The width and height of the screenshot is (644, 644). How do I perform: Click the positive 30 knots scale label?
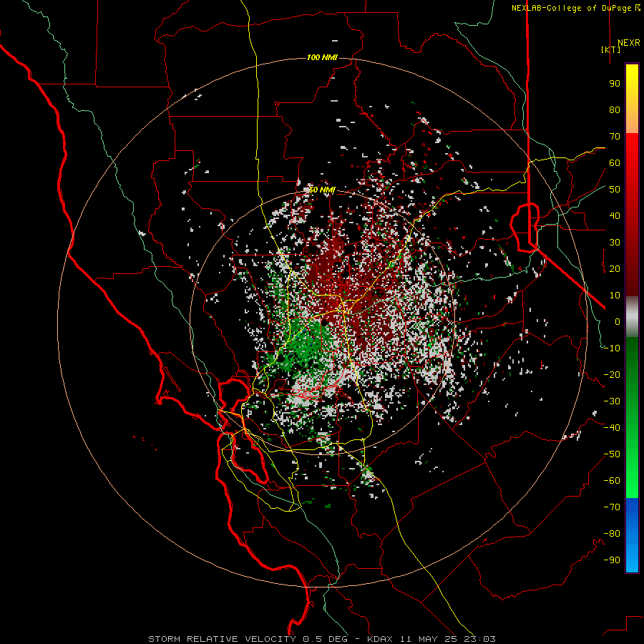(x=615, y=243)
